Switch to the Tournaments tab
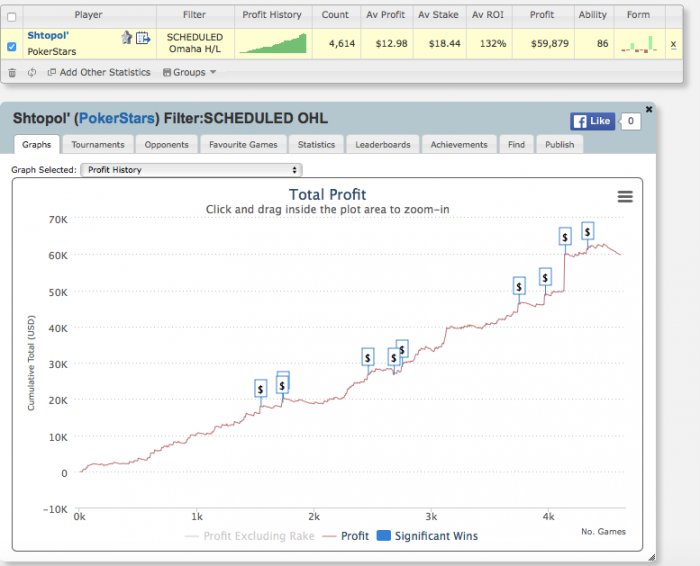This screenshot has height=566, width=700. 98,145
